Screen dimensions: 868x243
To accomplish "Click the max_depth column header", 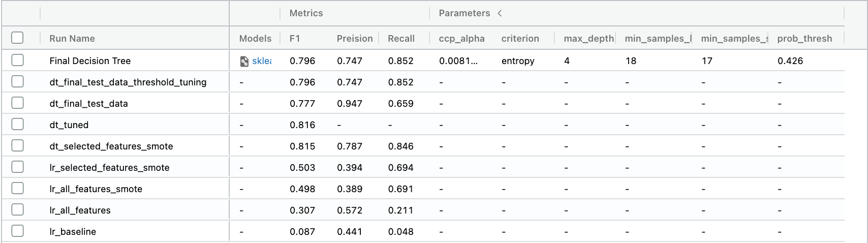I will (x=588, y=39).
